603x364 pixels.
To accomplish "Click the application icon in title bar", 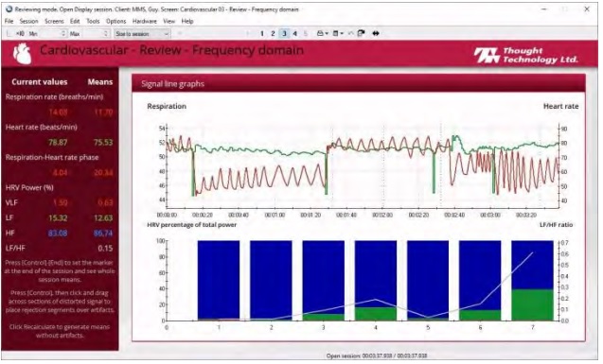I will (x=9, y=9).
